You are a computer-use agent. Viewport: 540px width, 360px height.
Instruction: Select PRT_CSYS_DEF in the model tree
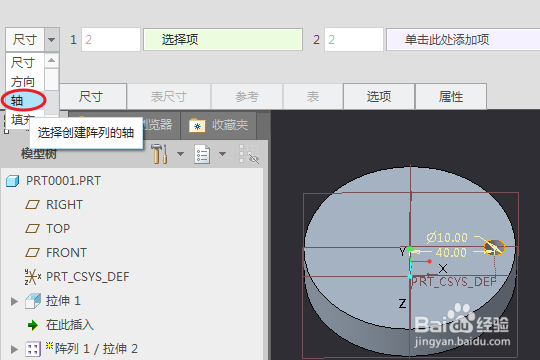tap(87, 277)
